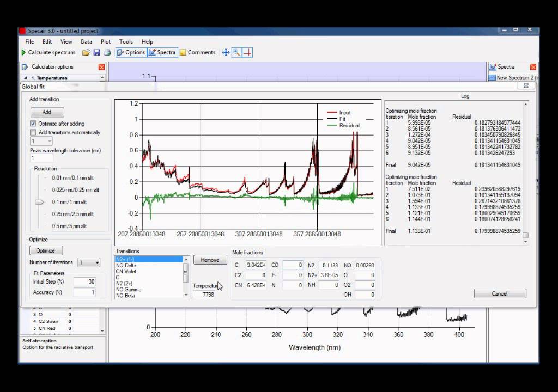Viewport: 558px width, 392px height.
Task: Open the Data menu
Action: pos(86,41)
